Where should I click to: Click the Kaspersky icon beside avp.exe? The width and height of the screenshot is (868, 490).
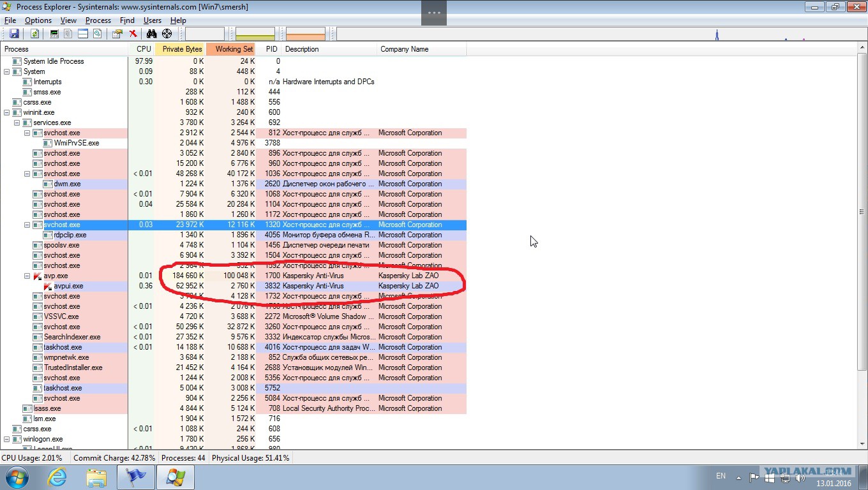coord(37,276)
